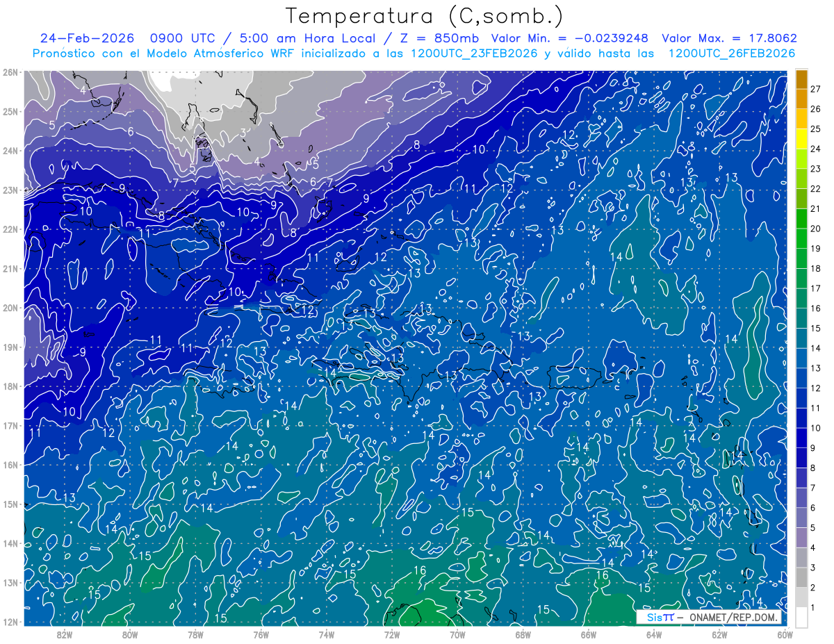Click the '0900 UTC' time text

point(182,38)
